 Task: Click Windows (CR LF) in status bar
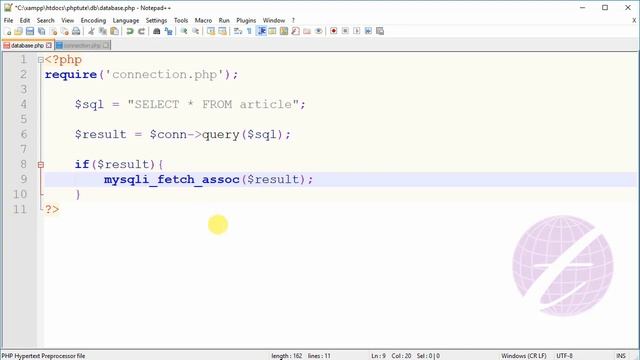524,356
